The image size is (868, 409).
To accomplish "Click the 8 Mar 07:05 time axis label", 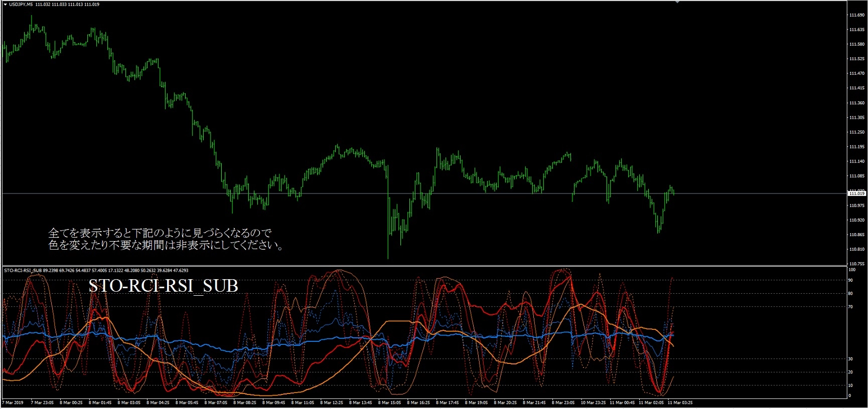I will pos(216,402).
